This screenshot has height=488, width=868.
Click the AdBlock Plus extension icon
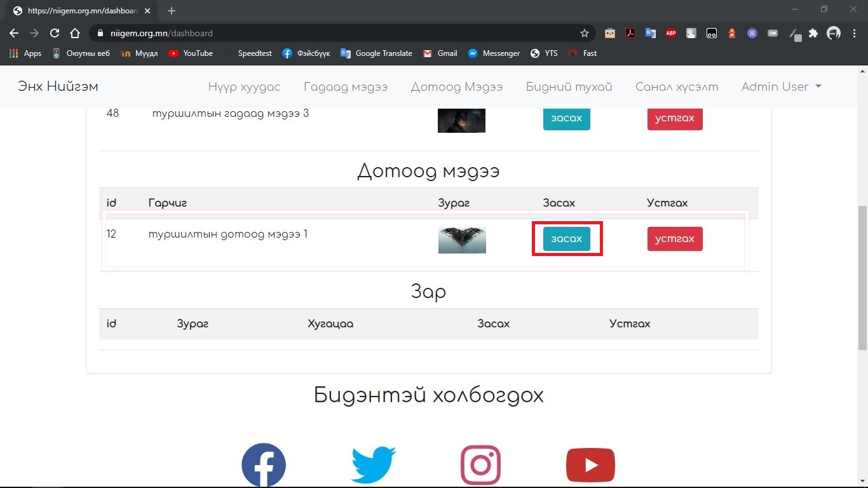(x=671, y=33)
